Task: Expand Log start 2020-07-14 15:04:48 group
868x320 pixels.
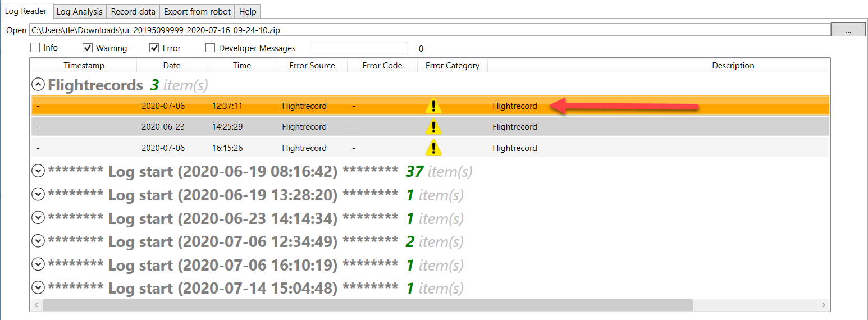Action: pyautogui.click(x=38, y=288)
